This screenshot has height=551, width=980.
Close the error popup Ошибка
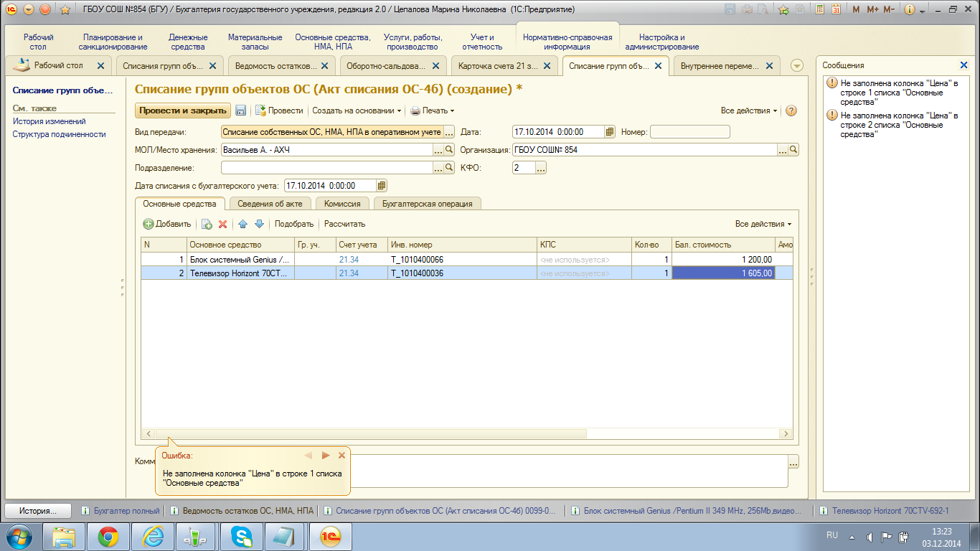[342, 455]
